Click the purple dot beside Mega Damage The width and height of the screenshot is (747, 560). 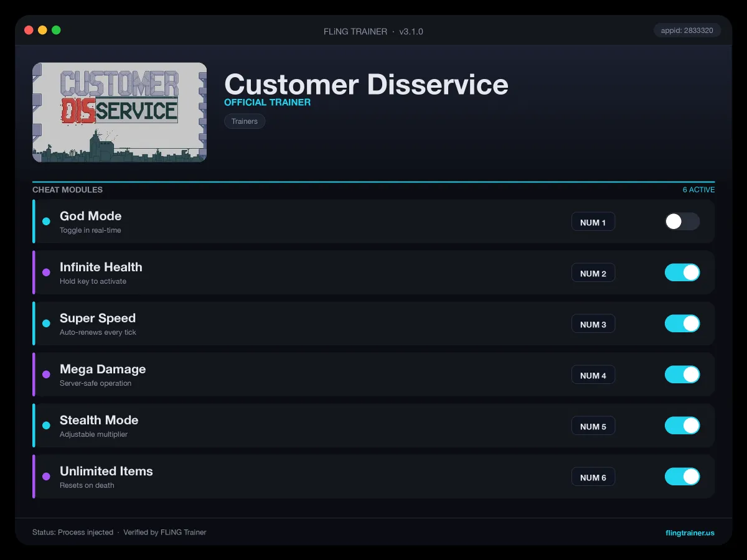(46, 375)
